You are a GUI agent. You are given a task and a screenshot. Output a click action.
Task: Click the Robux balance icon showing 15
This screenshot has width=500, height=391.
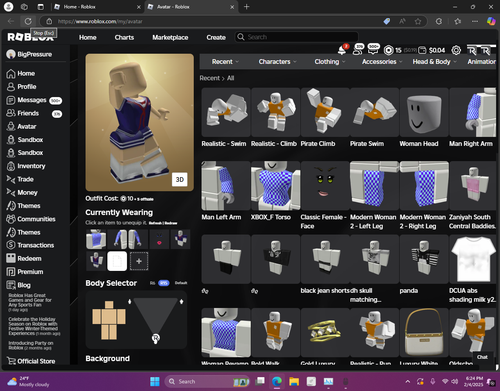(x=388, y=50)
